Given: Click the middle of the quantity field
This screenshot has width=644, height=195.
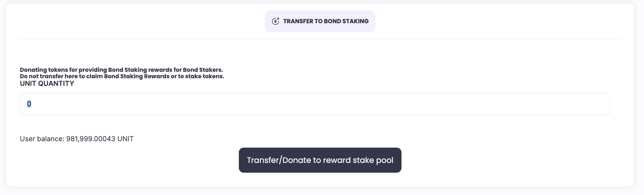Looking at the screenshot, I should [x=315, y=104].
